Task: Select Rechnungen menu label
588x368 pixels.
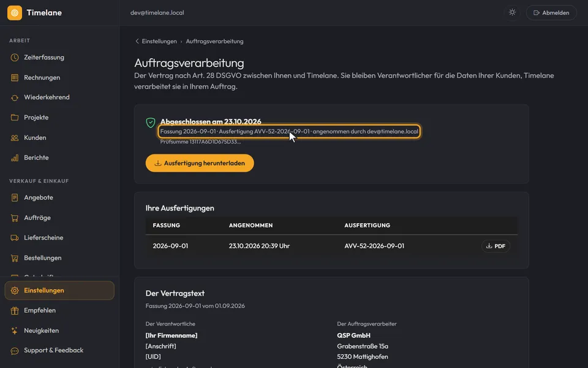Action: point(42,78)
